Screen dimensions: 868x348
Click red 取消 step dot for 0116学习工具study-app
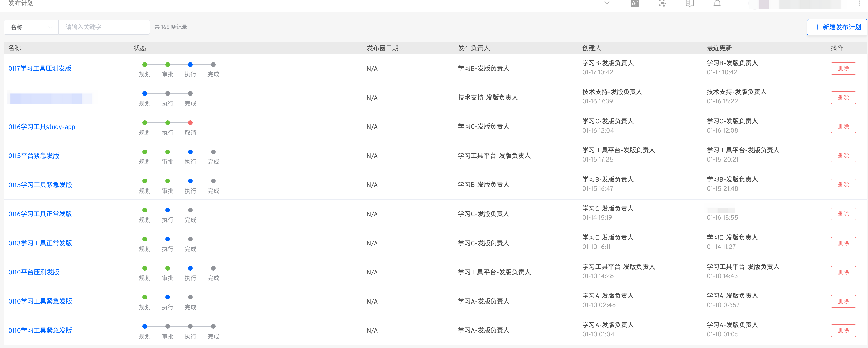pyautogui.click(x=190, y=123)
